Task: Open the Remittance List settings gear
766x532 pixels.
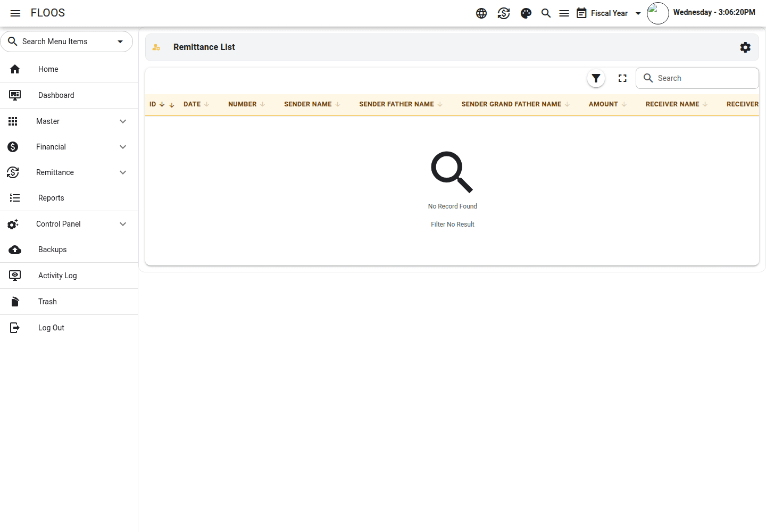Action: (x=745, y=47)
